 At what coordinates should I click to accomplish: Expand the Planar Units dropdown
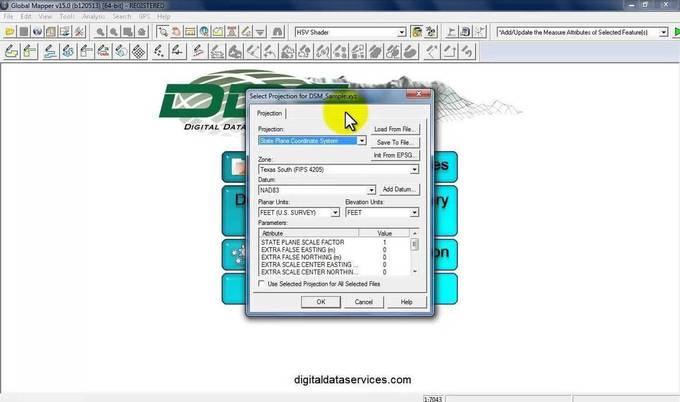pyautogui.click(x=335, y=213)
